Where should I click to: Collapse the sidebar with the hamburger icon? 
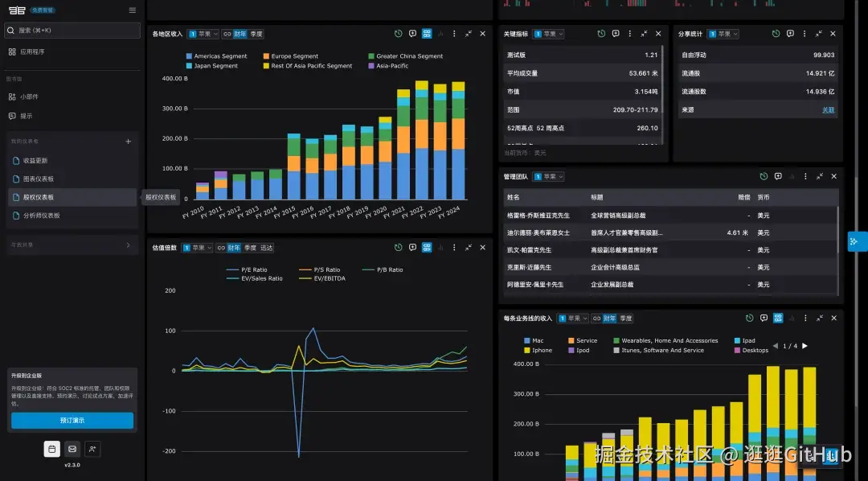pyautogui.click(x=133, y=10)
